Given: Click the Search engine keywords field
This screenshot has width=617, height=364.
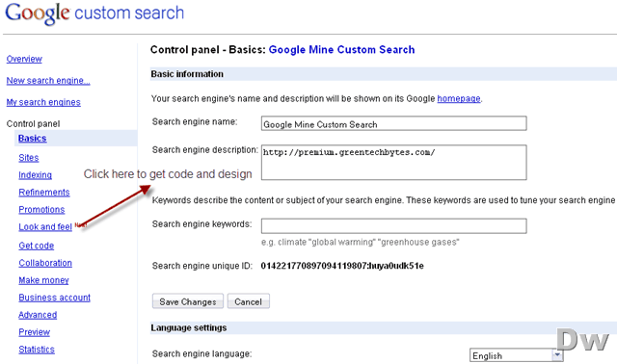Looking at the screenshot, I should coord(394,226).
